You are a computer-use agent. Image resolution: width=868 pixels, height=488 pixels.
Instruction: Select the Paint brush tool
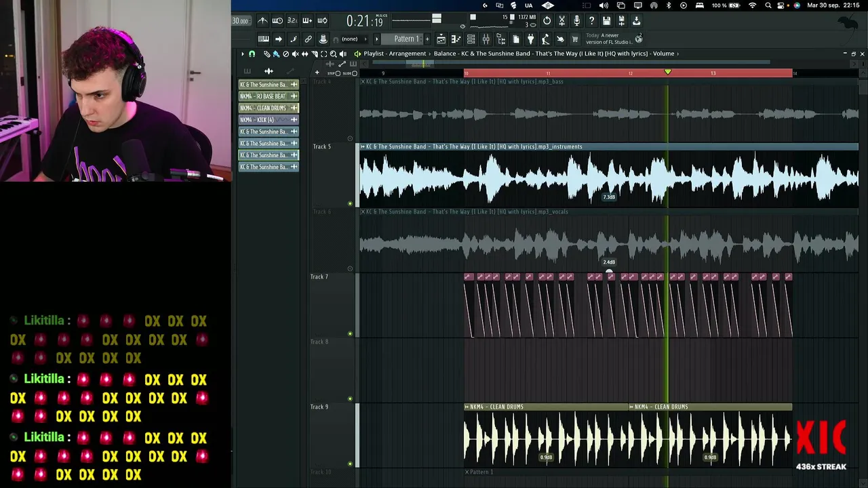click(x=276, y=54)
